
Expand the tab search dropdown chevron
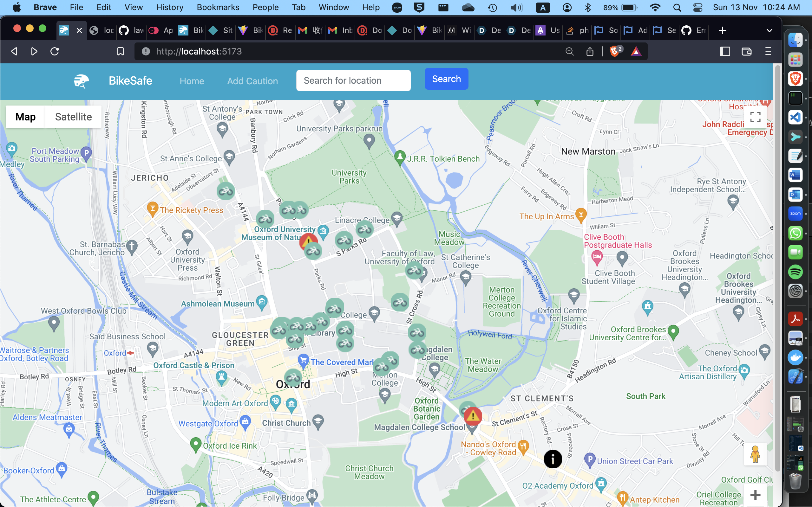(769, 30)
